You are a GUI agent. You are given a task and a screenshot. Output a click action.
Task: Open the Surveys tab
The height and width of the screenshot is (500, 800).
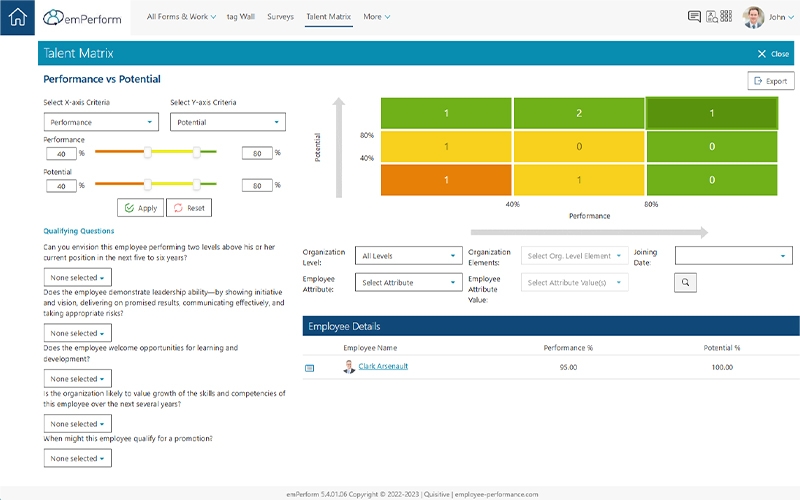click(x=280, y=17)
